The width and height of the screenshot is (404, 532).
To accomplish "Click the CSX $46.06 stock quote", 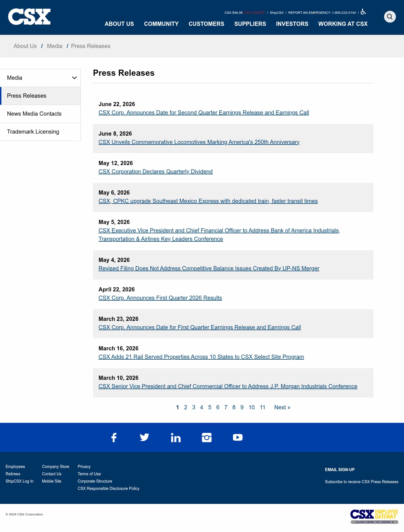I will point(233,13).
